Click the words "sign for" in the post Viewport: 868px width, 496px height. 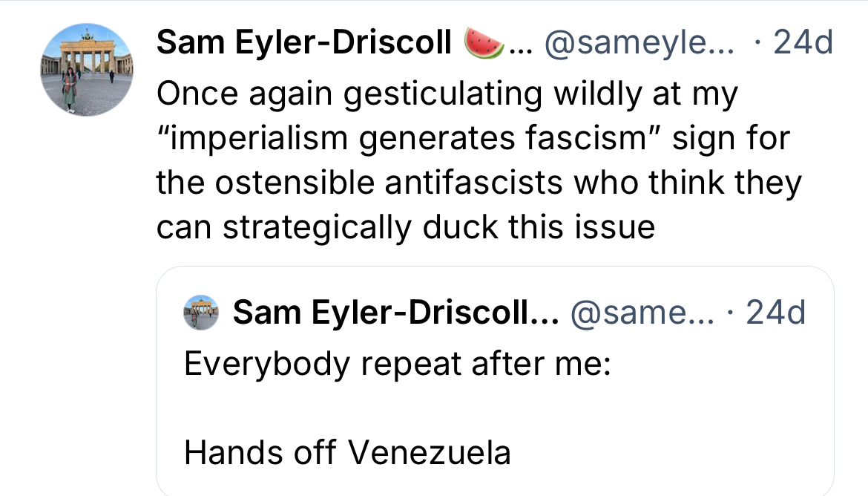click(730, 138)
